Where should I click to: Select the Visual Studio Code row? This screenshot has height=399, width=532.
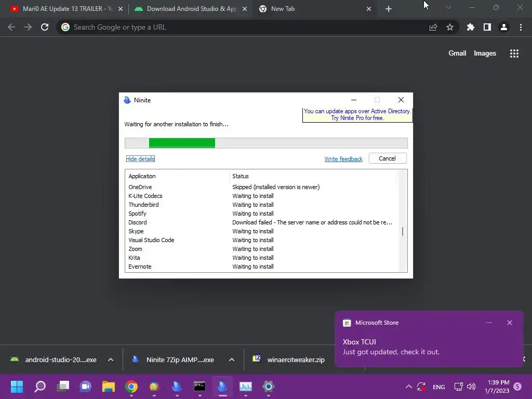tap(261, 240)
